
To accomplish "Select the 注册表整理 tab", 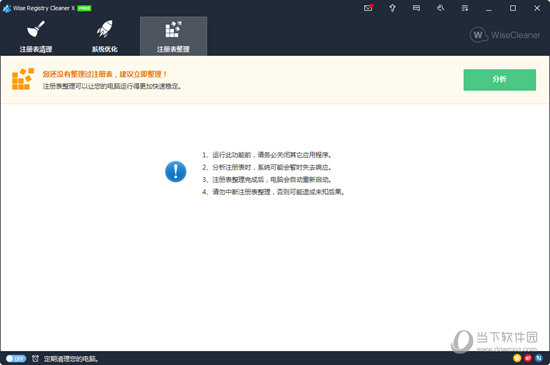I will click(173, 36).
